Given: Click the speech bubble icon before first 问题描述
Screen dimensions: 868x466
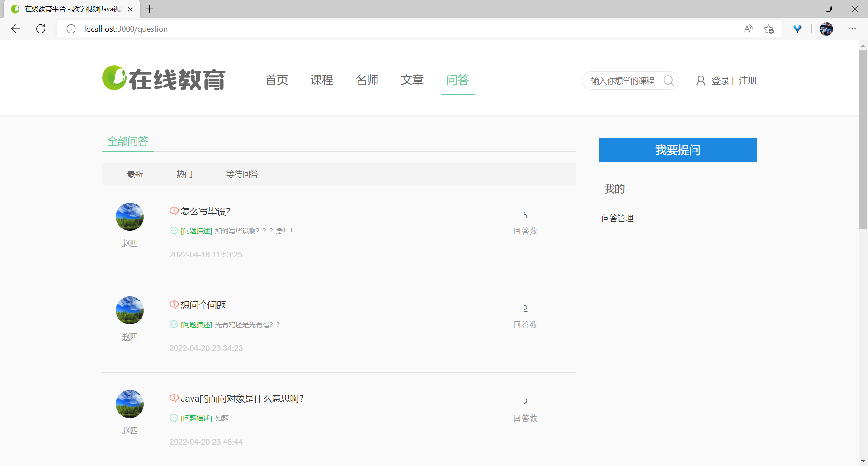Looking at the screenshot, I should click(x=174, y=231).
